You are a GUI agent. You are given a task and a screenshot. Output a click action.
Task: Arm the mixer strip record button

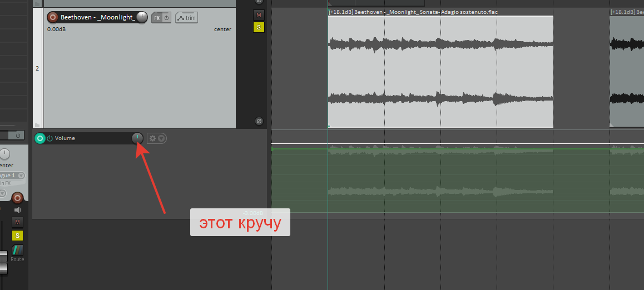click(x=17, y=198)
